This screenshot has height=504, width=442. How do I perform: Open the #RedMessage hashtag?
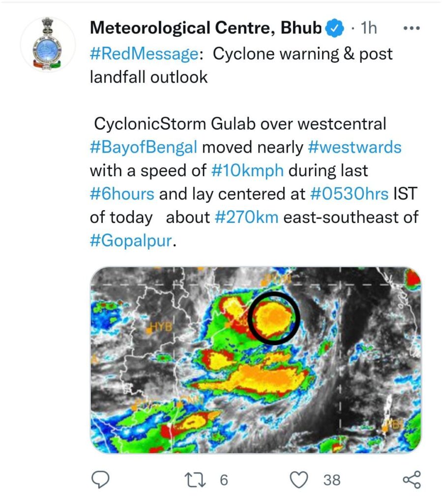click(145, 54)
